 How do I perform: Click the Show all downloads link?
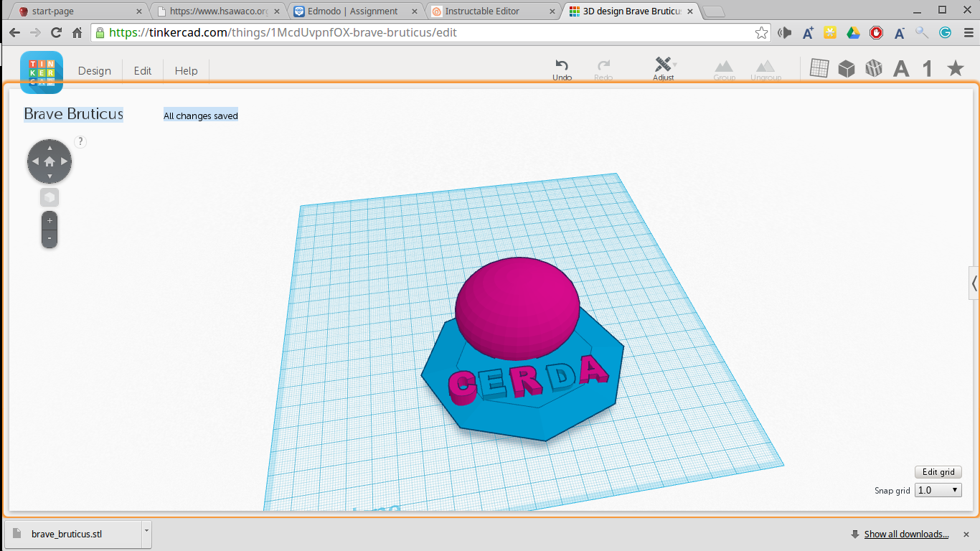pyautogui.click(x=906, y=534)
